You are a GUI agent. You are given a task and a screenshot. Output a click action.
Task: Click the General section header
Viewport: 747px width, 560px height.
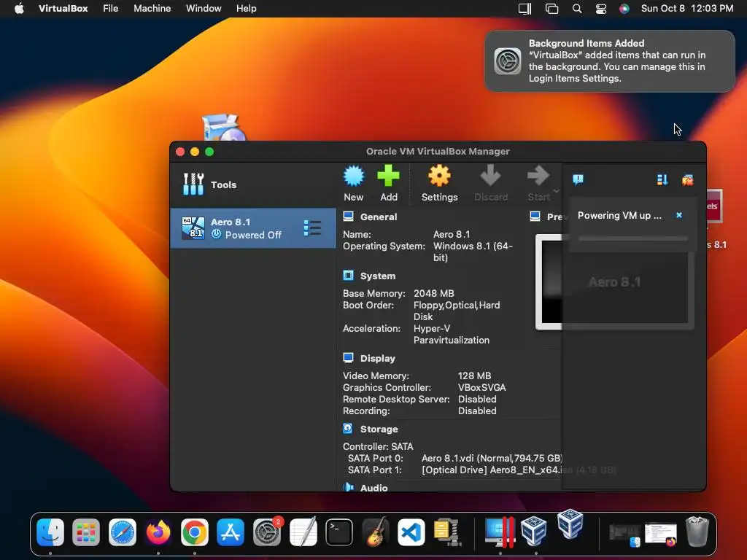coord(379,217)
